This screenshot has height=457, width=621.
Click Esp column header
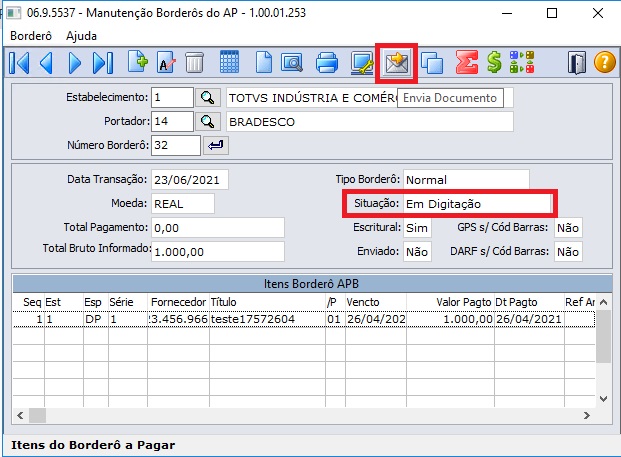[95, 302]
